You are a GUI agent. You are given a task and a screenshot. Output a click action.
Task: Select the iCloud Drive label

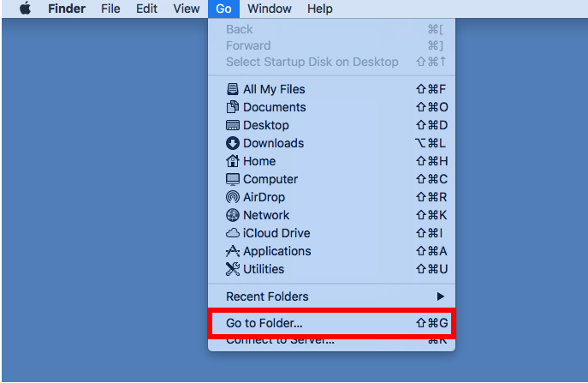click(x=276, y=233)
